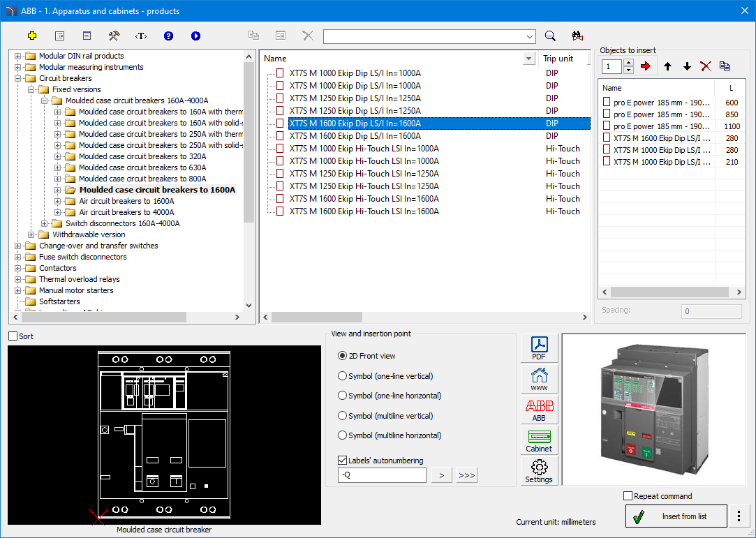Click the magnifying glass search icon
This screenshot has width=756, height=538.
[x=550, y=36]
